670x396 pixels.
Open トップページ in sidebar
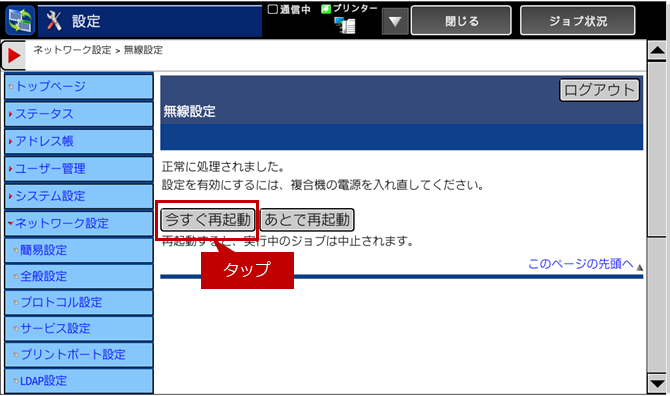point(79,86)
